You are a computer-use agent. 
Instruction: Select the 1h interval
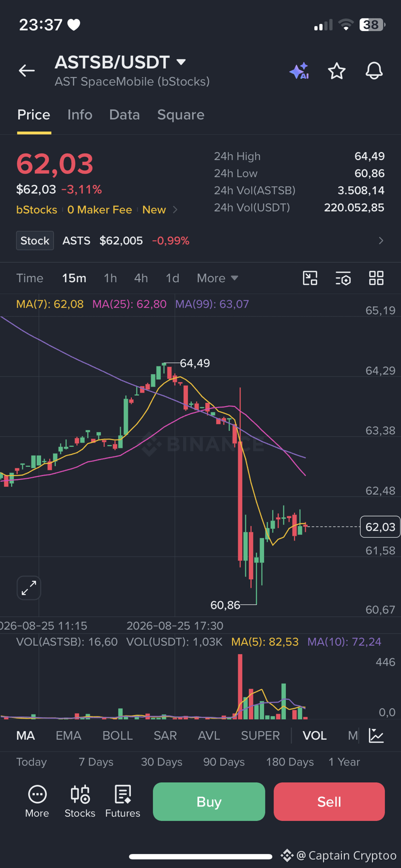(x=110, y=278)
